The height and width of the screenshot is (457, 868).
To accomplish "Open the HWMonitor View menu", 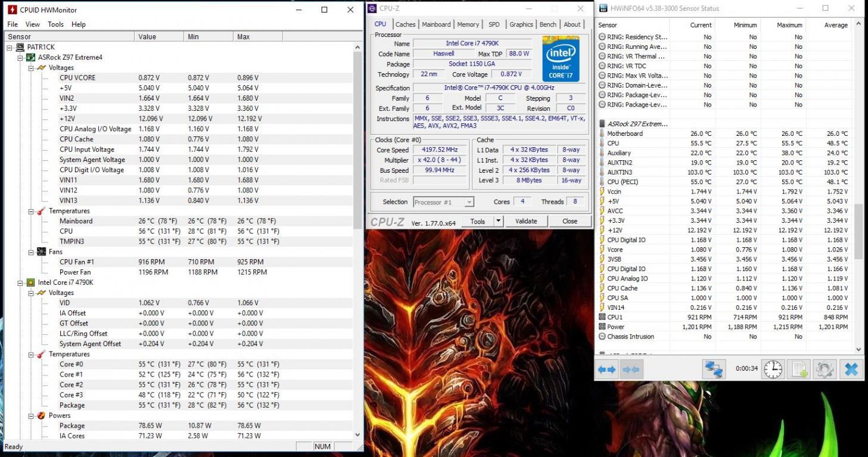I will 33,24.
